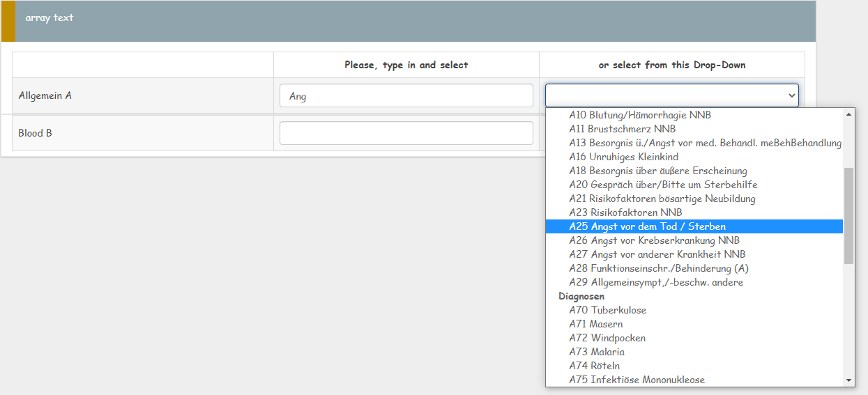Pick A27 Angst vor anderer Krankheit NNB
The width and height of the screenshot is (868, 395).
click(657, 254)
